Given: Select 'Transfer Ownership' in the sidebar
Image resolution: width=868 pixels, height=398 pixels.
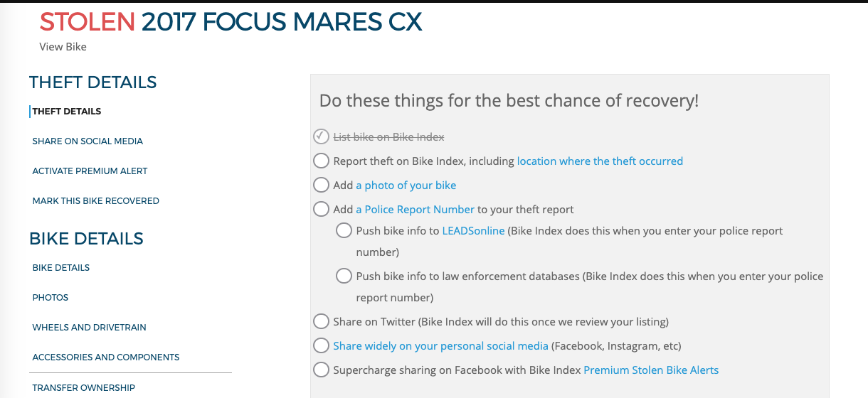Looking at the screenshot, I should click(83, 388).
